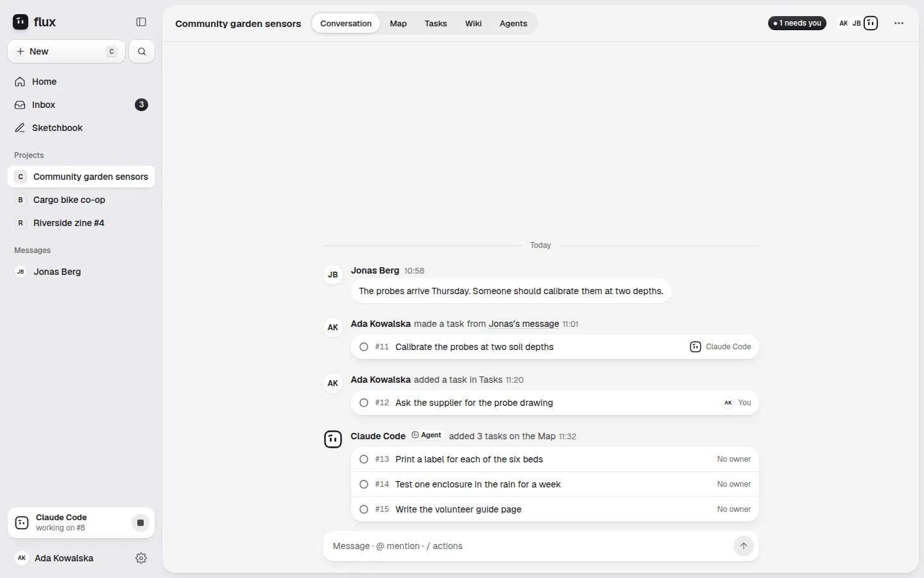
Task: Focus the Message input field
Action: (529, 546)
